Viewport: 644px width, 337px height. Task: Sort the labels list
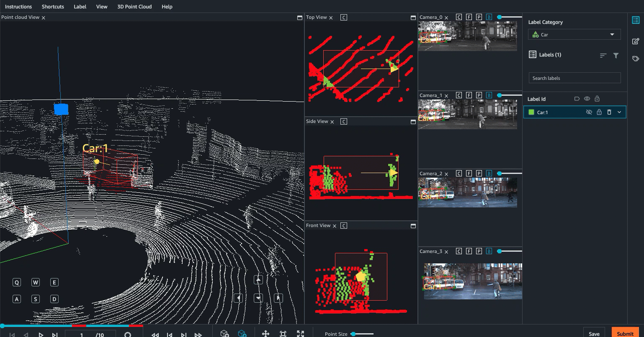(x=603, y=55)
